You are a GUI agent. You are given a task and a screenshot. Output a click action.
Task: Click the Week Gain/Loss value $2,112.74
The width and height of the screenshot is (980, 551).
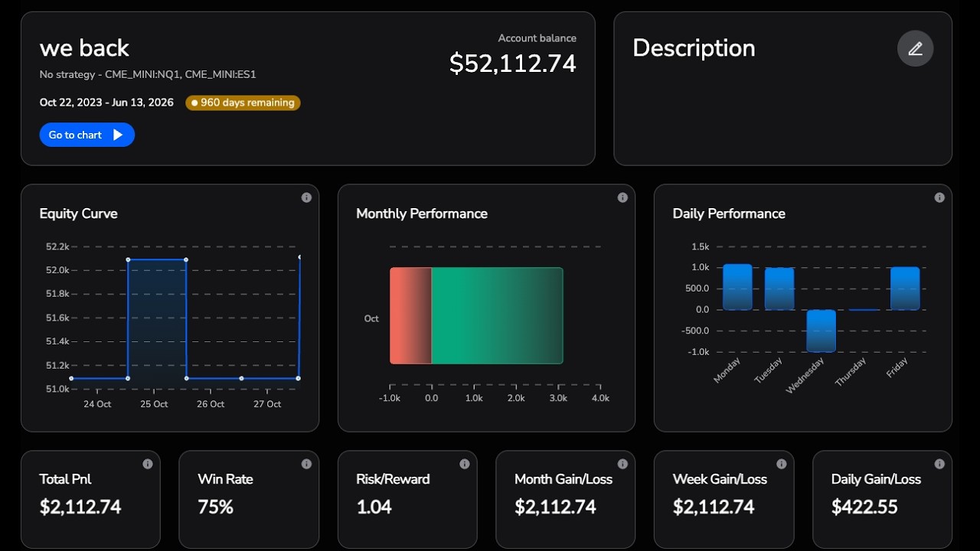714,507
